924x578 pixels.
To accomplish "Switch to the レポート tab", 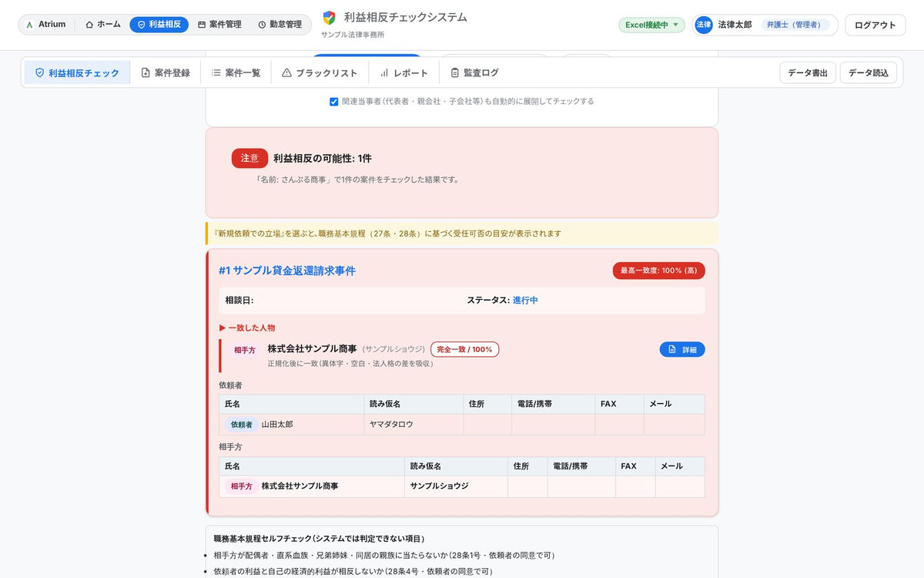I will pyautogui.click(x=403, y=72).
